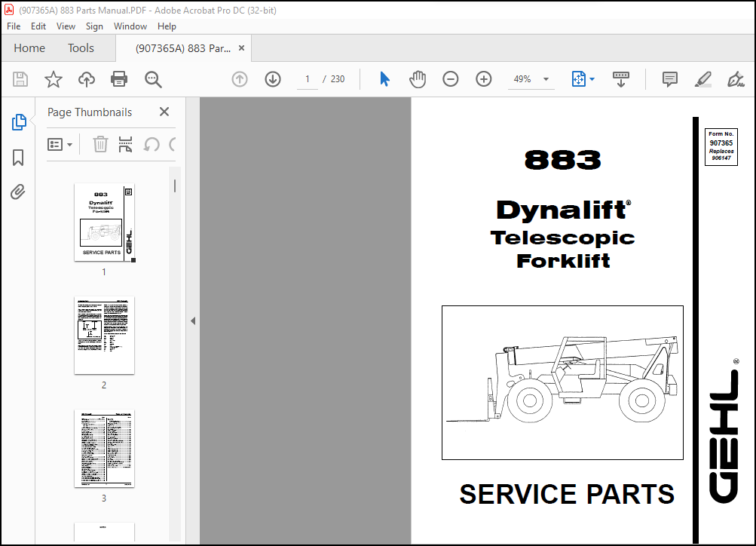Viewport: 756px width, 546px height.
Task: Open the Help menu
Action: coord(167,26)
